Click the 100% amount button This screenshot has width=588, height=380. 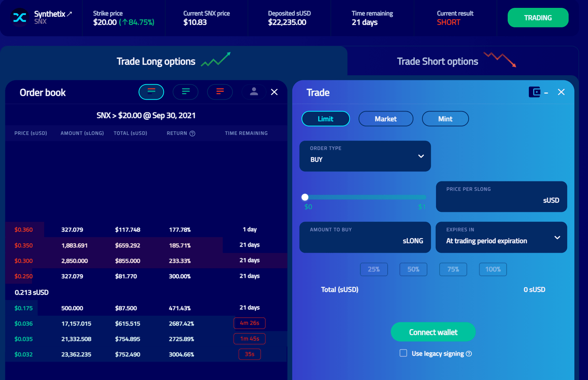[493, 269]
